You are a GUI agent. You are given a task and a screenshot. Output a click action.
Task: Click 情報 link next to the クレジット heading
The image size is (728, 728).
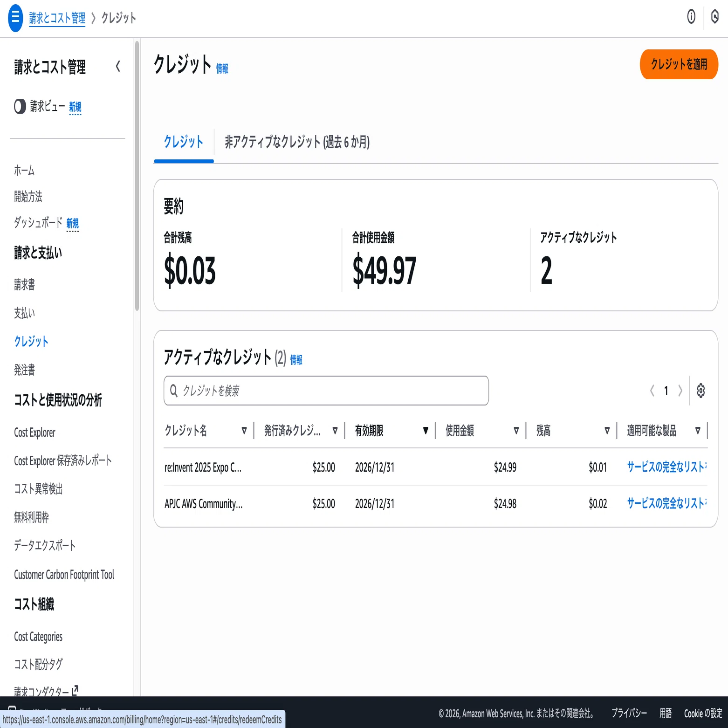coord(222,69)
